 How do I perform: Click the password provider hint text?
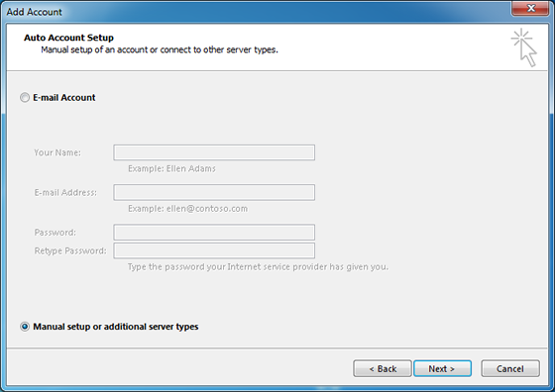pos(258,267)
